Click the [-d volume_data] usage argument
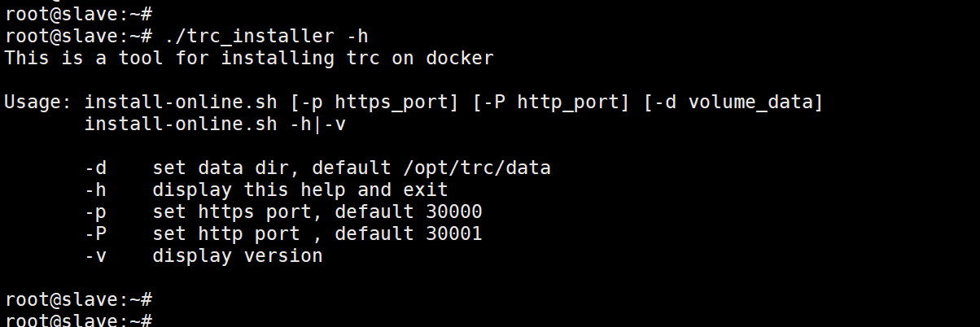The width and height of the screenshot is (980, 327). [733, 102]
